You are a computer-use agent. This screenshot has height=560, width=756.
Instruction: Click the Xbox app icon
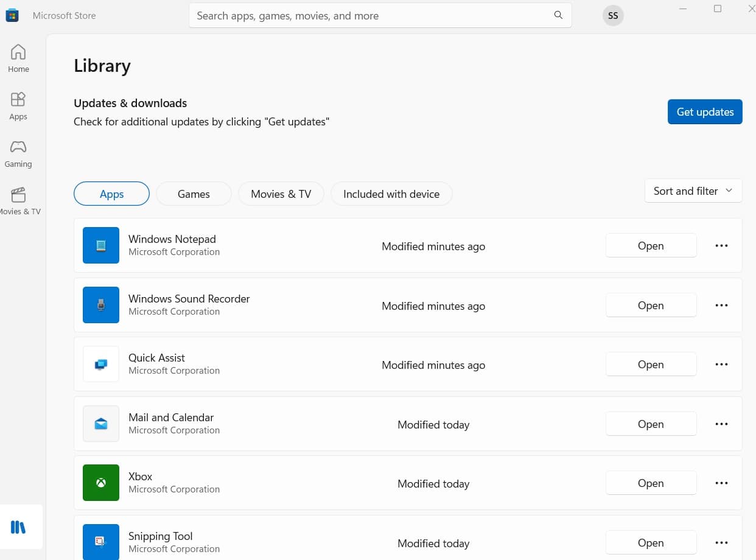pyautogui.click(x=101, y=483)
